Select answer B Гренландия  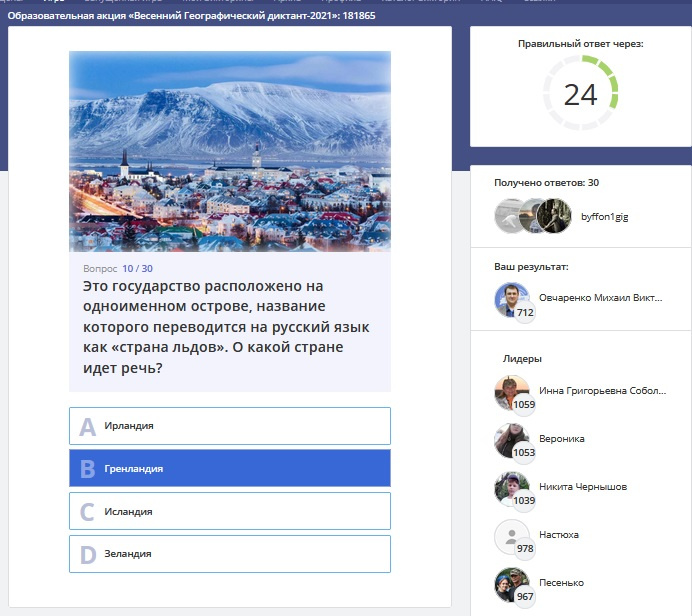pos(229,468)
